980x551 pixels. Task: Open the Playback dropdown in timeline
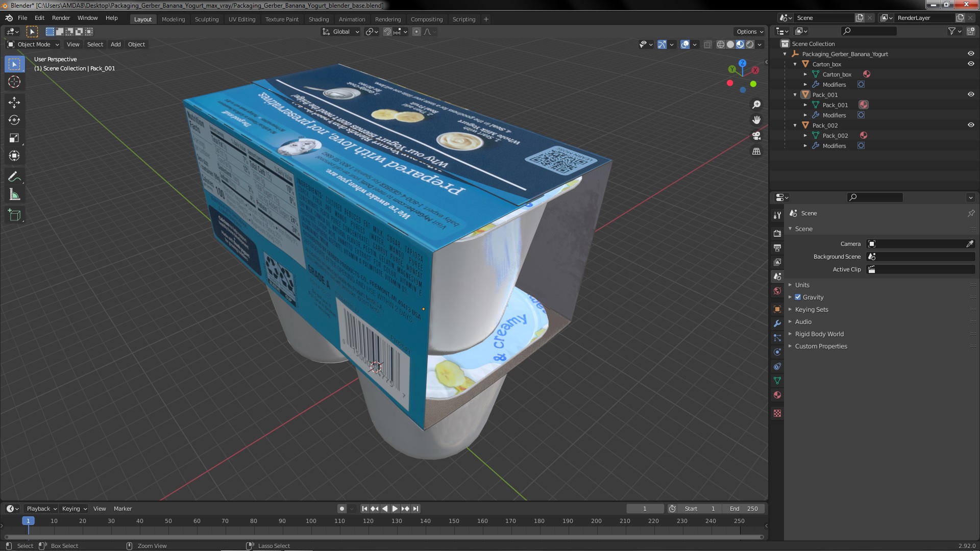(x=41, y=509)
